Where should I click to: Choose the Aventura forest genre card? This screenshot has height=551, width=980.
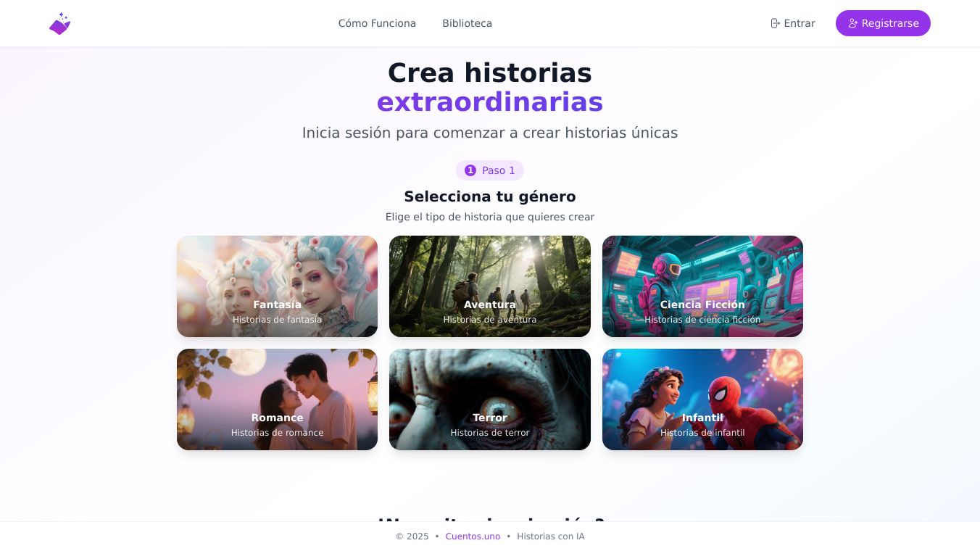click(x=490, y=286)
